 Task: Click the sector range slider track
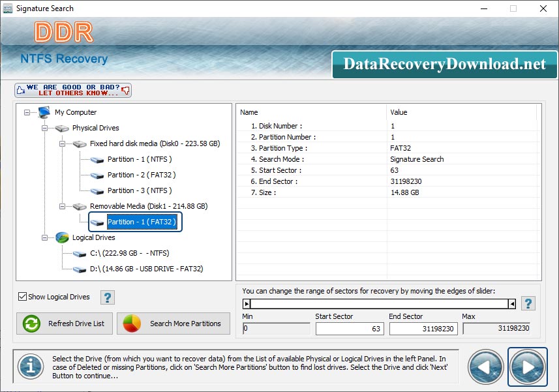[380, 304]
